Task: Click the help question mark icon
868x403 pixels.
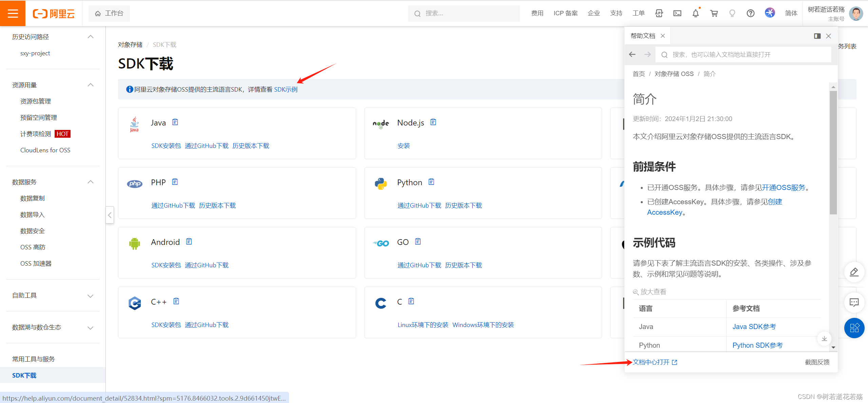Action: [750, 13]
